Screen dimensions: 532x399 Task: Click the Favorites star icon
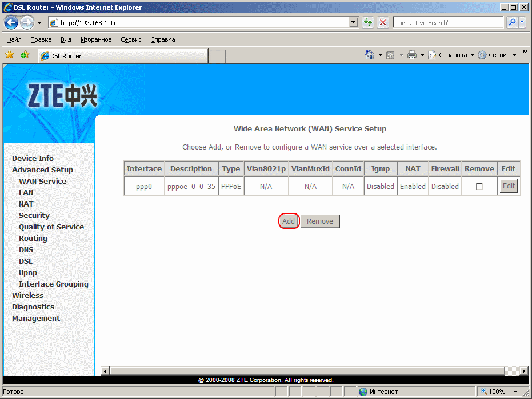pos(10,55)
